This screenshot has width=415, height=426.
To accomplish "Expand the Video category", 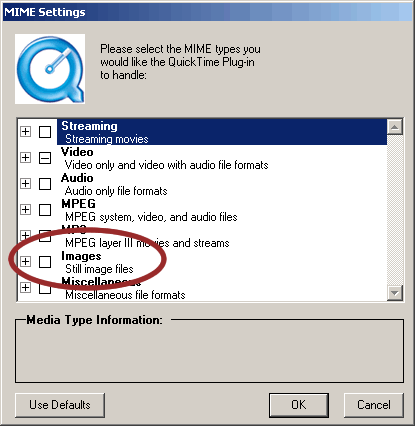I will pos(25,157).
